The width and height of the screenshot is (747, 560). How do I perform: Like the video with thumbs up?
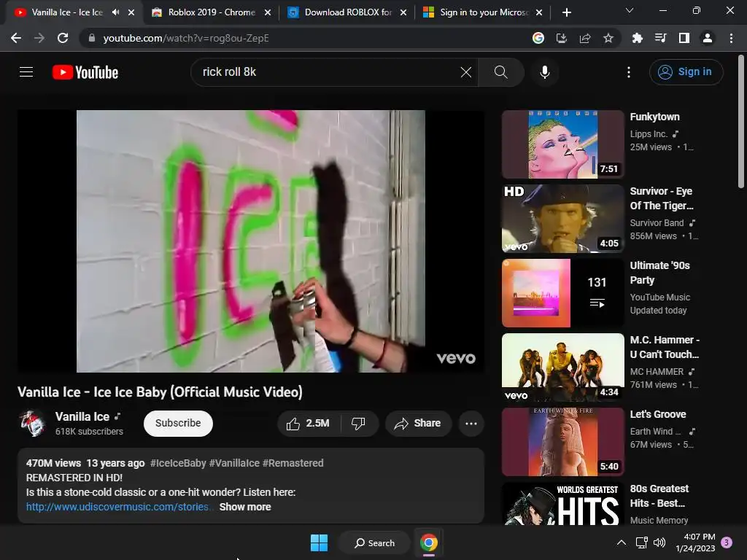tap(309, 424)
